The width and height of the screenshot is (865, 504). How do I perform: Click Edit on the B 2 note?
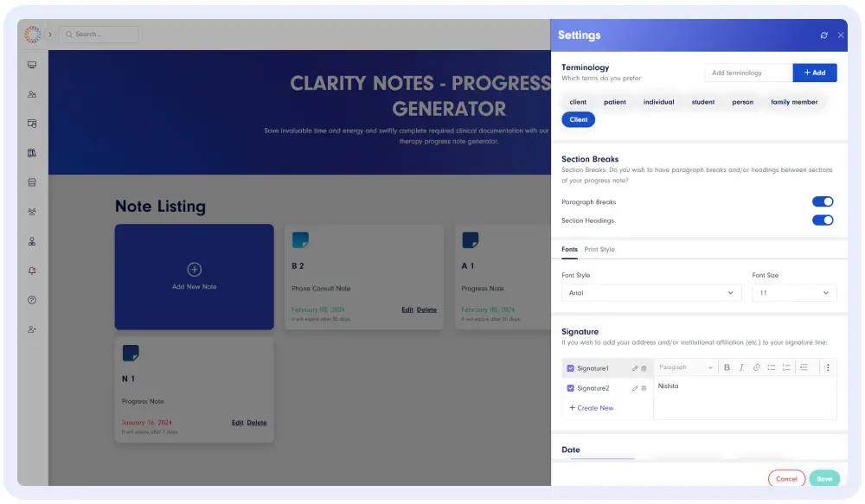click(407, 309)
